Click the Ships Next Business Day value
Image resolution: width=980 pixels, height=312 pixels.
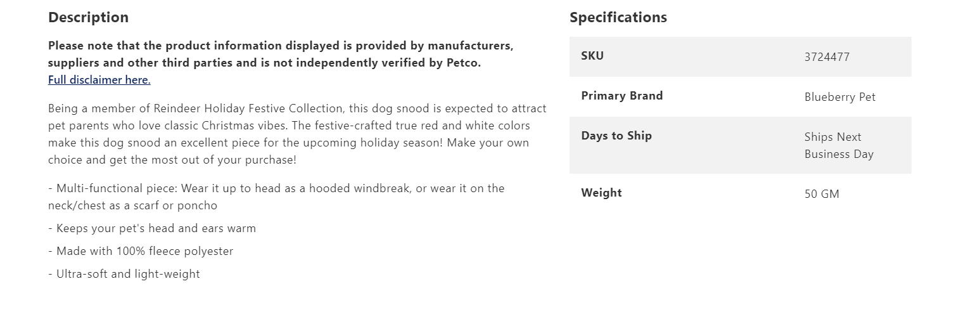click(838, 145)
